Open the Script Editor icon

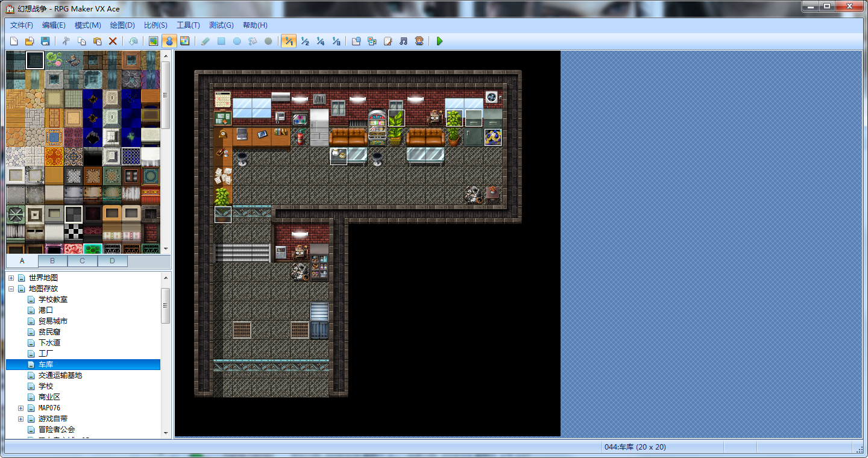click(x=388, y=41)
